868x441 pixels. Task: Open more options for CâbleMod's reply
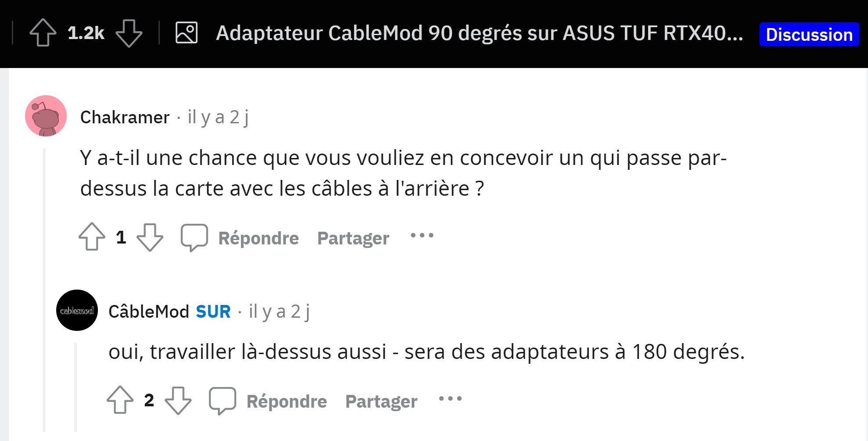(450, 399)
